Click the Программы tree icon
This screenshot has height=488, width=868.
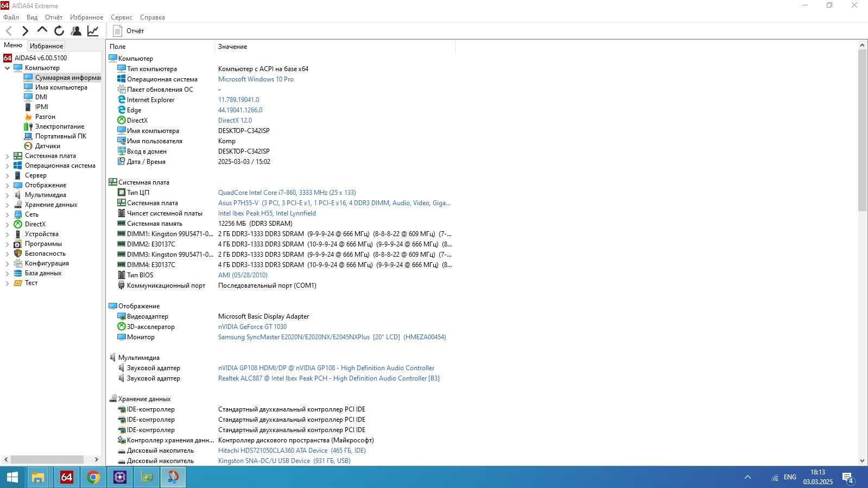tap(18, 244)
